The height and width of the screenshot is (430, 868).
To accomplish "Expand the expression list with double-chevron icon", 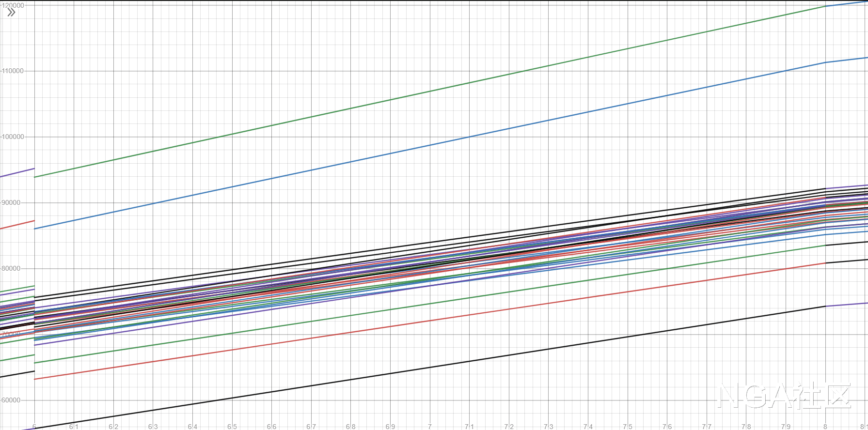I will click(x=11, y=13).
